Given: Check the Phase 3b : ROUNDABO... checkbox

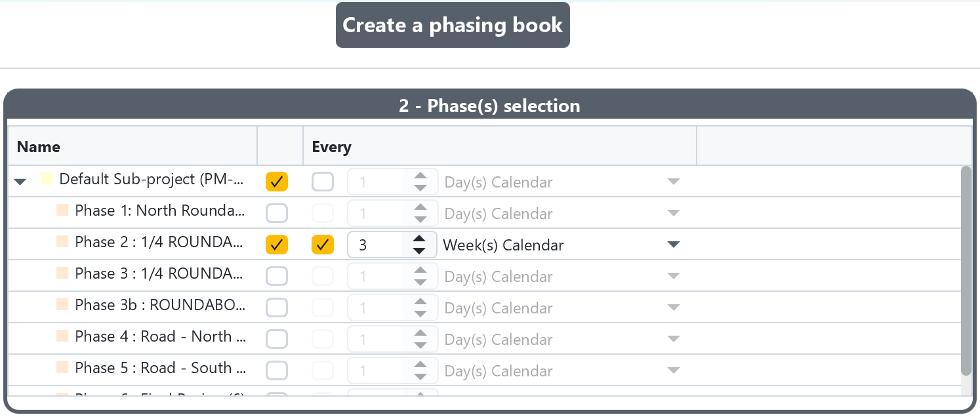Looking at the screenshot, I should point(277,308).
